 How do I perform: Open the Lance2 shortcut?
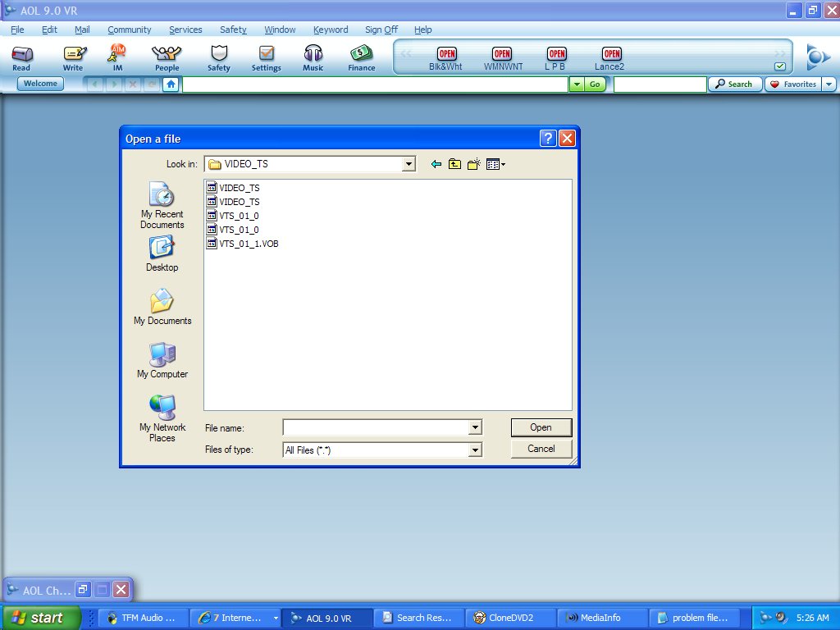point(610,59)
